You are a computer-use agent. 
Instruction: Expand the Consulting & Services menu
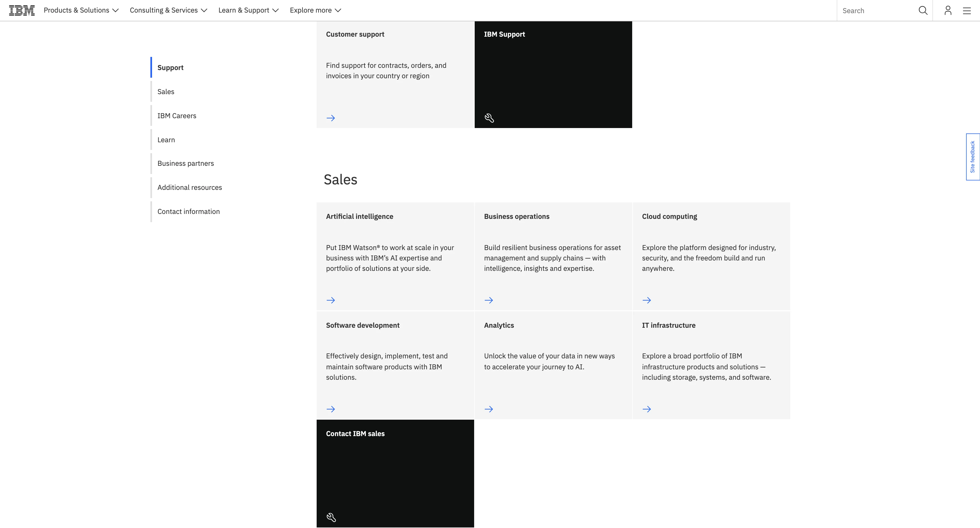[168, 10]
